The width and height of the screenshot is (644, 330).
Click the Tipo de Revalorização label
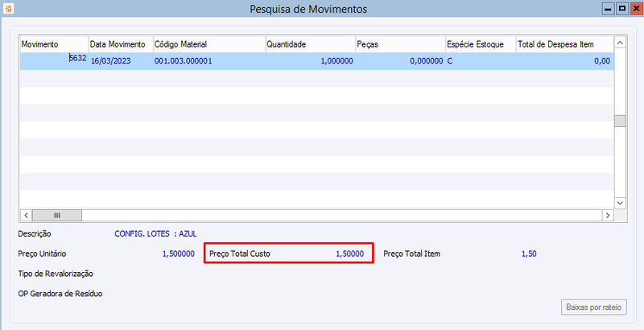[x=56, y=274]
